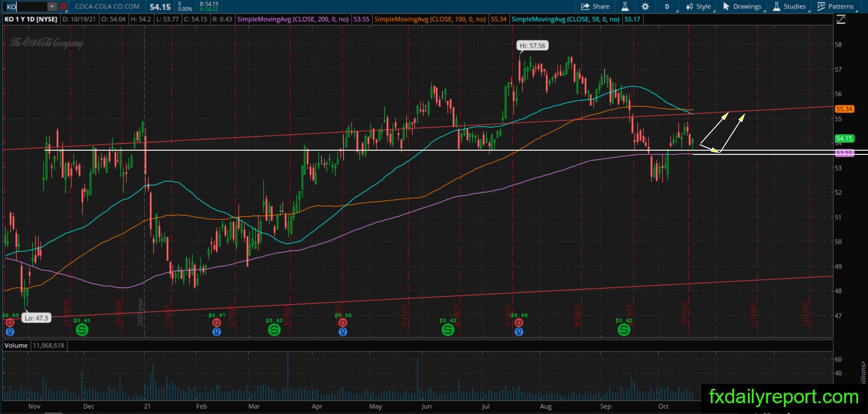Image resolution: width=868 pixels, height=414 pixels.
Task: Click the R: 0.43 range readout
Action: click(x=222, y=19)
